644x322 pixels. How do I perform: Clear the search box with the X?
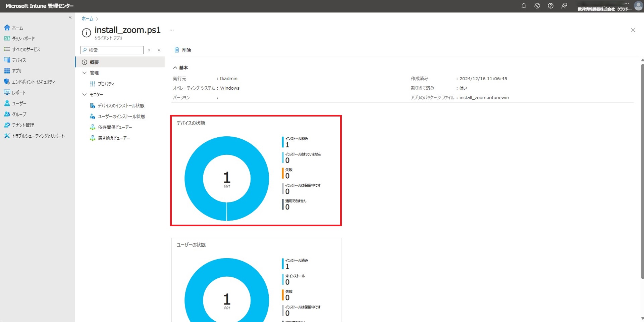(149, 50)
